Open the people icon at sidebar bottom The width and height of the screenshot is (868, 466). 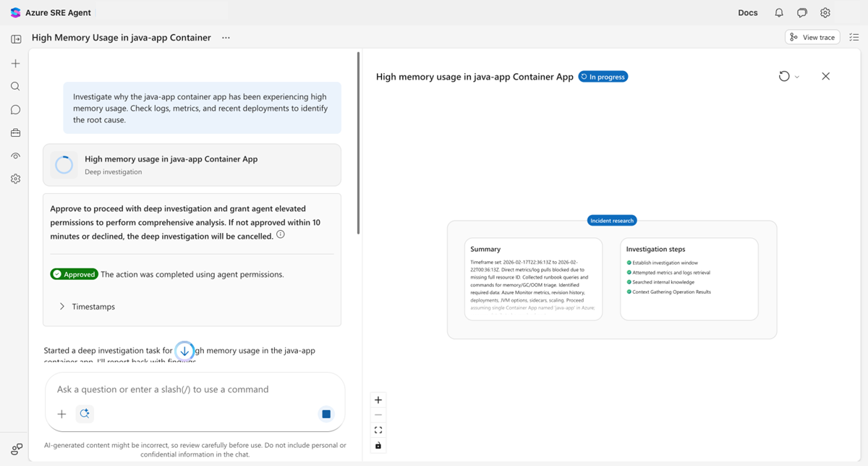[x=16, y=449]
